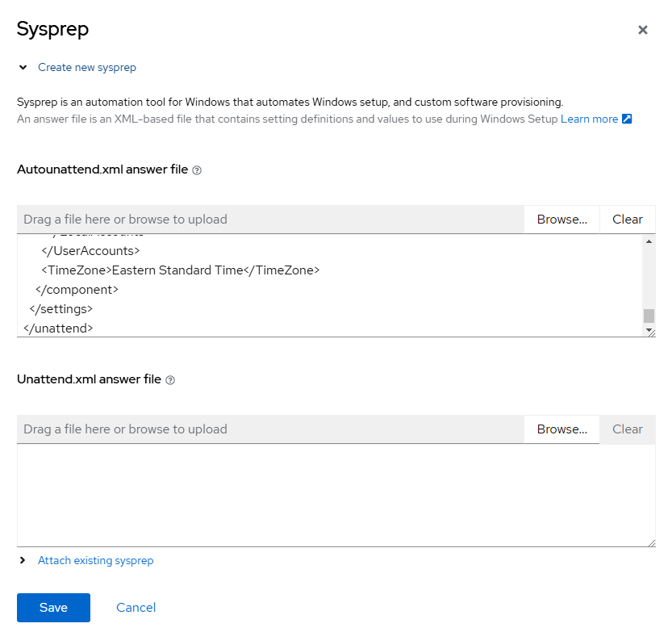Cancel the Sysprep dialog
The width and height of the screenshot is (672, 636).
tap(136, 608)
